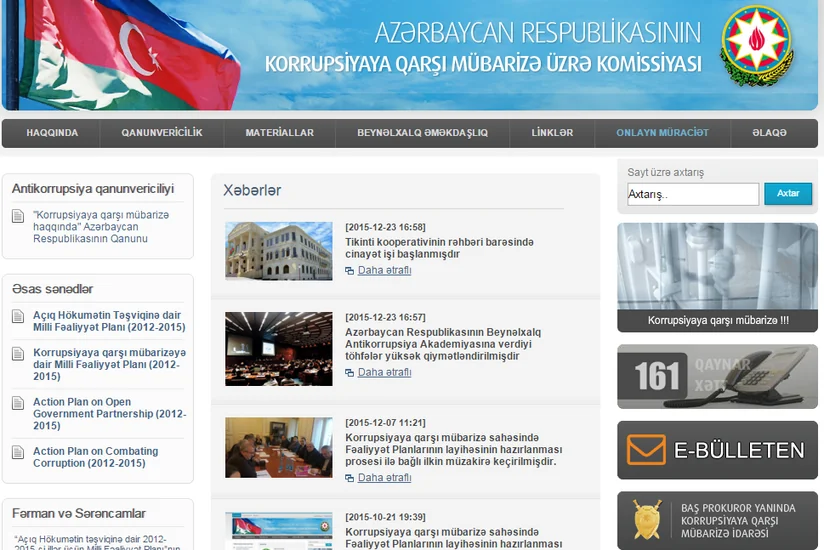Screen dimensions: 824x550
Task: Click the Azerbaijan state emblem in header
Action: click(x=757, y=46)
